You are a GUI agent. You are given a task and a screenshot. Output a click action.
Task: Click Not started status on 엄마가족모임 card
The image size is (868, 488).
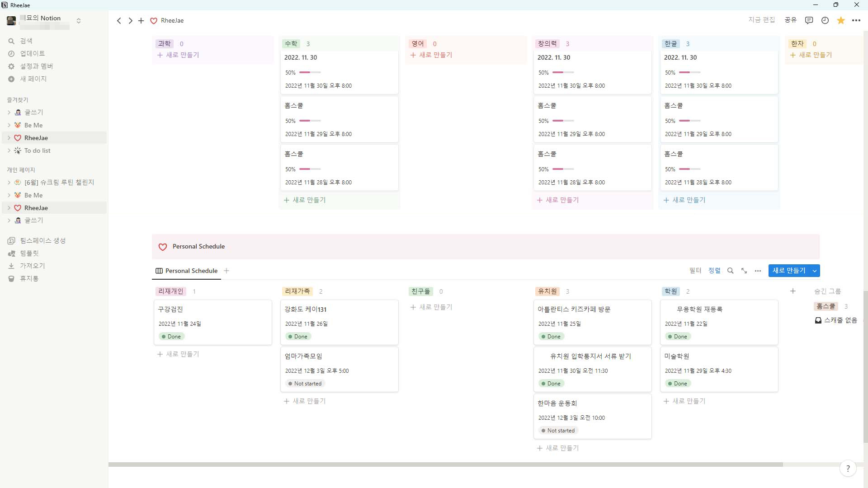[305, 384]
